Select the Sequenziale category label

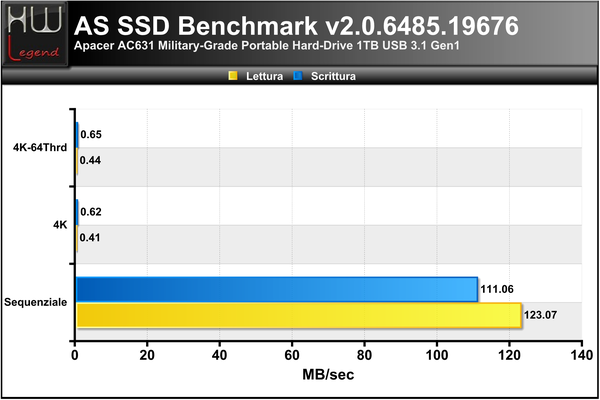pyautogui.click(x=36, y=302)
